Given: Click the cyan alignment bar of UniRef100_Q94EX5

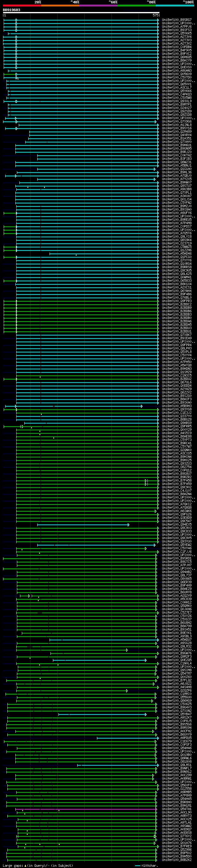Looking at the screenshot, I should coord(83,525).
